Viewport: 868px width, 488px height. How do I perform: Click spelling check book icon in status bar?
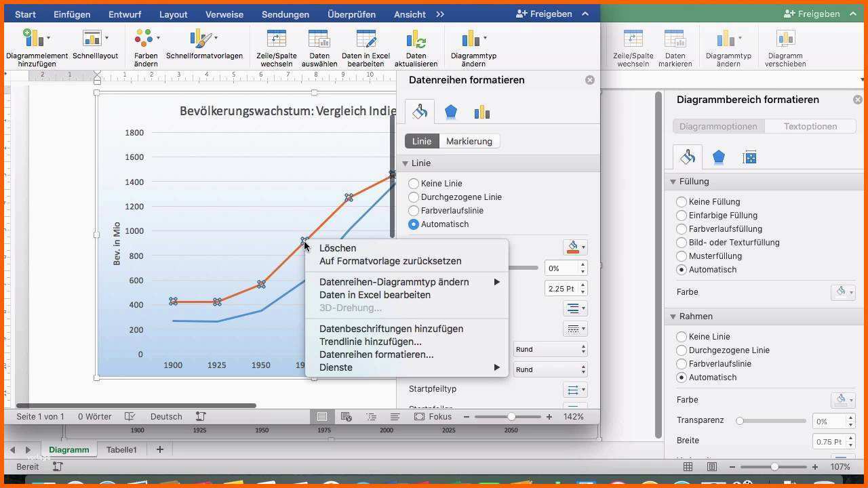(x=130, y=417)
